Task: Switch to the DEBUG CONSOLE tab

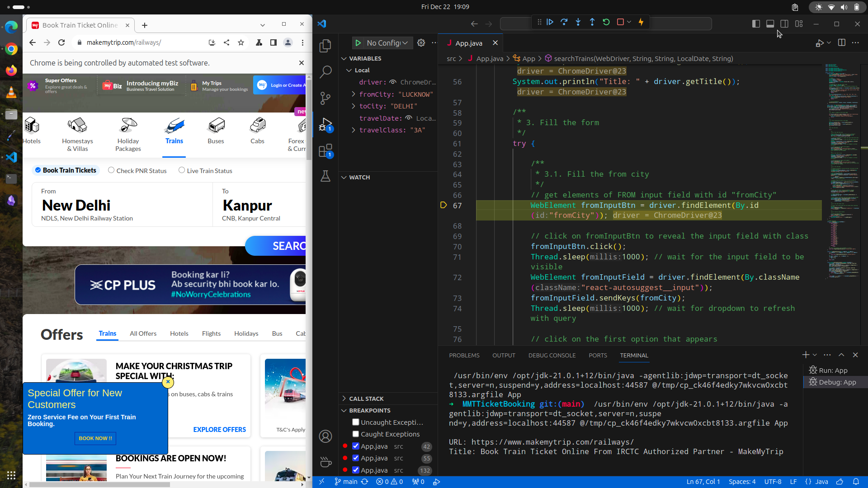Action: pos(552,355)
